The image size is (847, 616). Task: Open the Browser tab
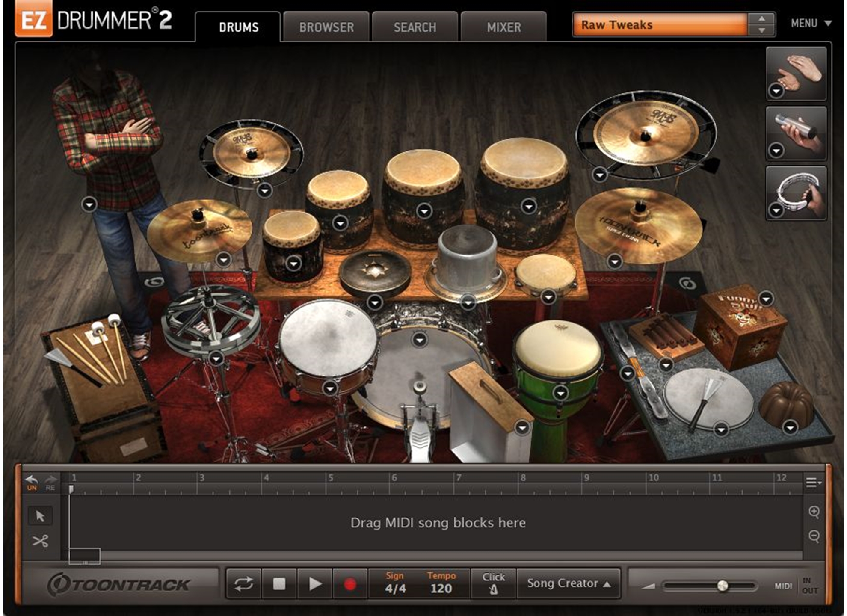click(x=326, y=27)
